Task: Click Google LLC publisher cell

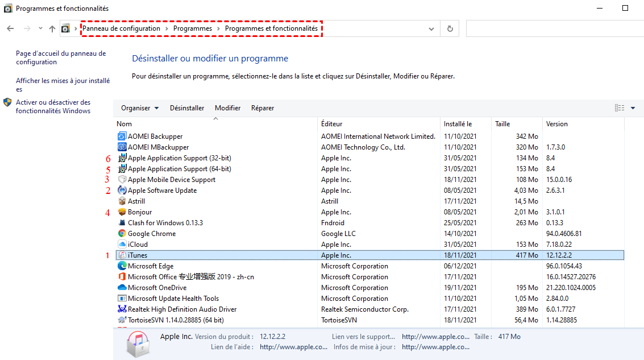Action: (338, 233)
